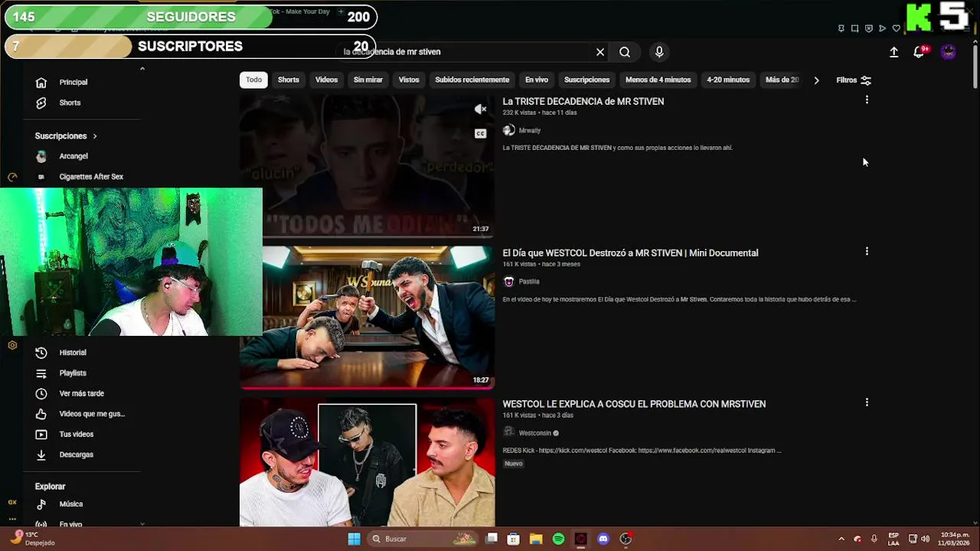This screenshot has width=980, height=551.
Task: Select the Sin mirar filter chip
Action: [368, 80]
